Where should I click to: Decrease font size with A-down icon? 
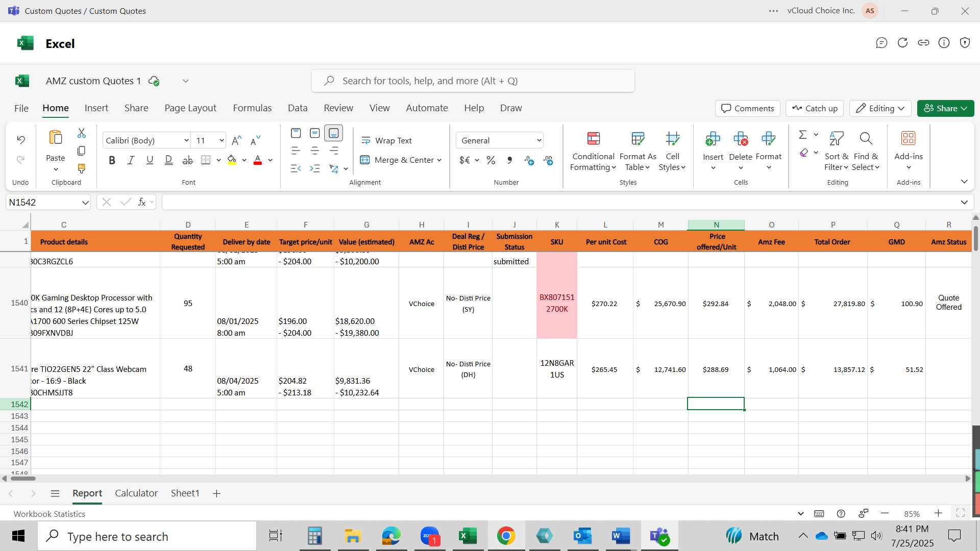click(x=256, y=140)
